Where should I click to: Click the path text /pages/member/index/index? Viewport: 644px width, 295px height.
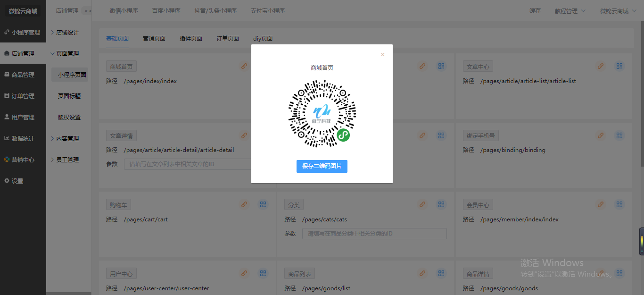tap(520, 219)
